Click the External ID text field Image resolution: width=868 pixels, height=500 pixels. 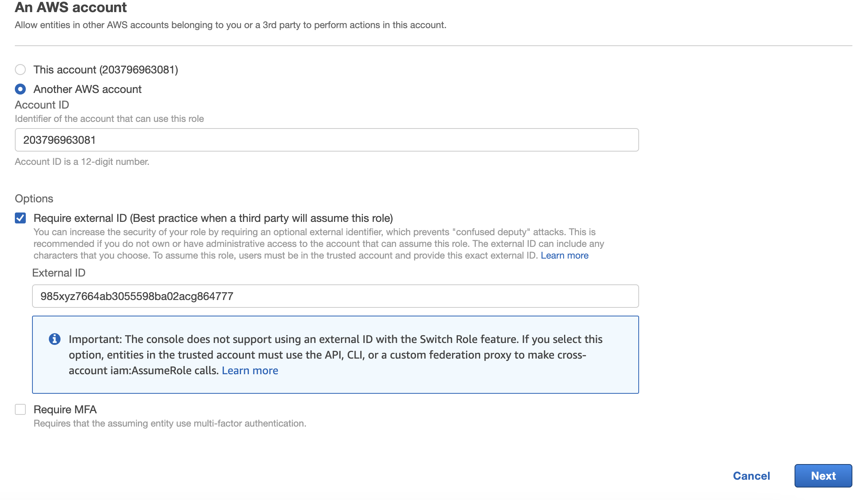point(335,296)
